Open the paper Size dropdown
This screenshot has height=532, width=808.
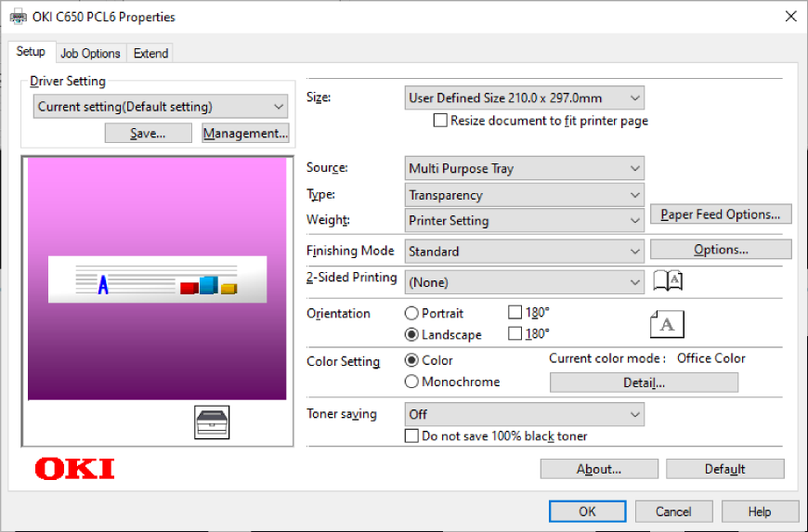[x=524, y=97]
